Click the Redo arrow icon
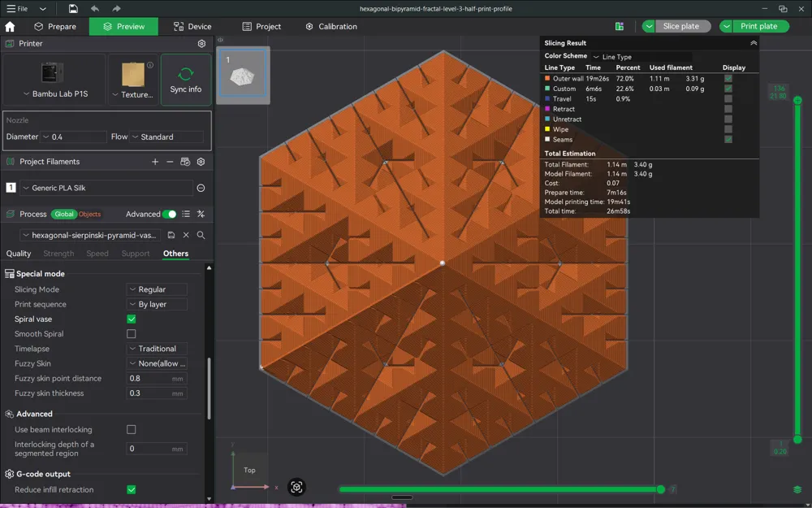The height and width of the screenshot is (508, 812). click(116, 7)
